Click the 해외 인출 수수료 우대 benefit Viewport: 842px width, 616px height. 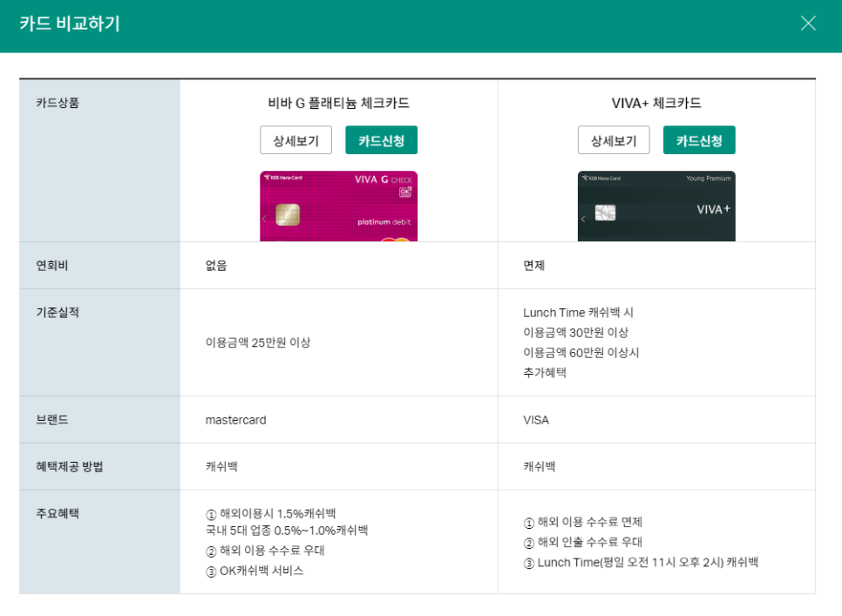tap(582, 542)
